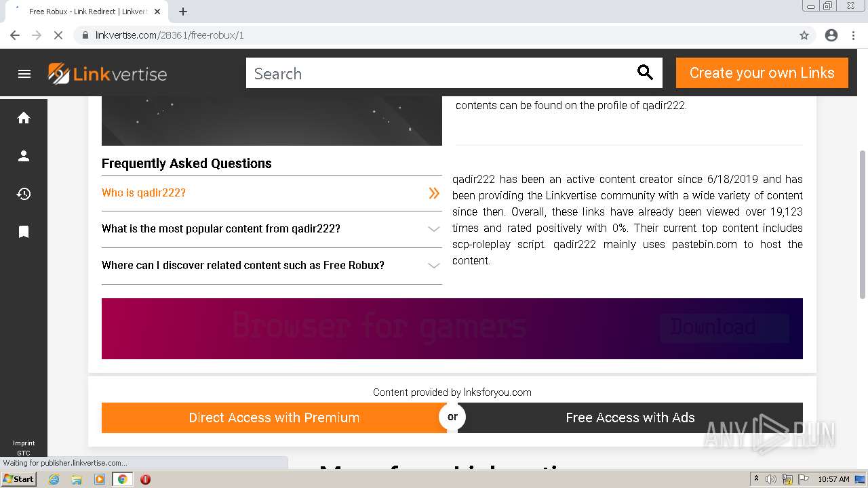Click the Imprint link in the sidebar

(x=24, y=443)
